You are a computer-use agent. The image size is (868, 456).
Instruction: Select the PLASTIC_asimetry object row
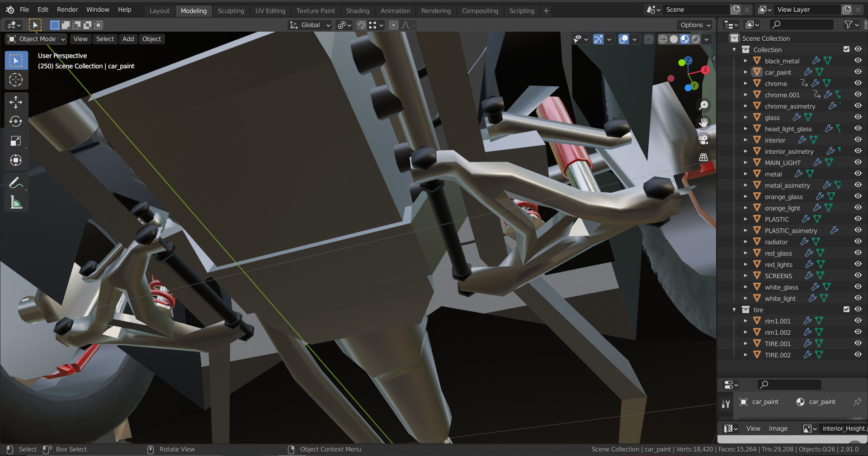791,230
